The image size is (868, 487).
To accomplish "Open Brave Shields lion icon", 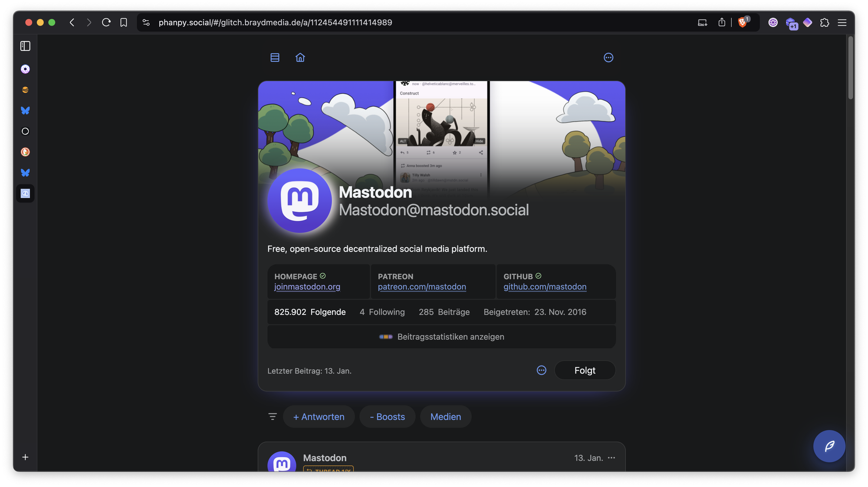I will point(743,23).
